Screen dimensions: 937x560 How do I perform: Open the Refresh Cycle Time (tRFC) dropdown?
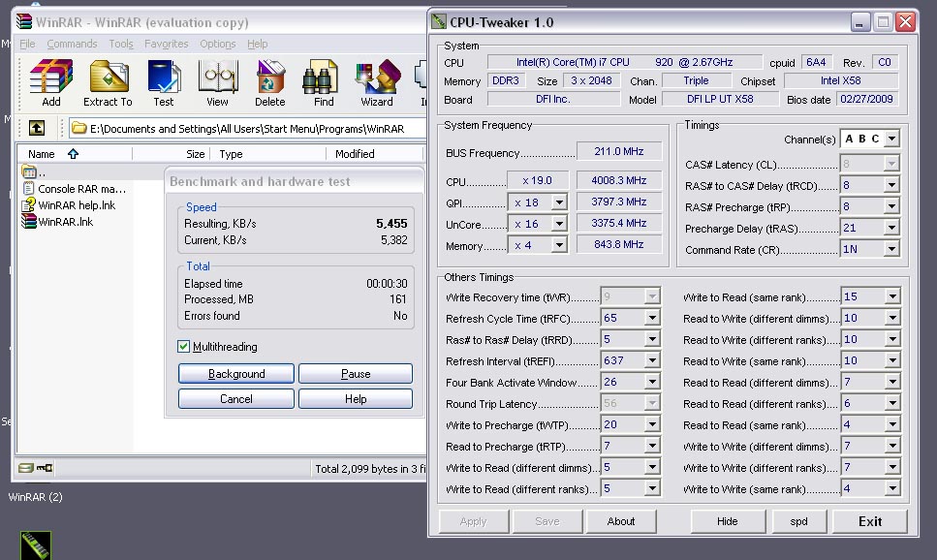pos(652,318)
